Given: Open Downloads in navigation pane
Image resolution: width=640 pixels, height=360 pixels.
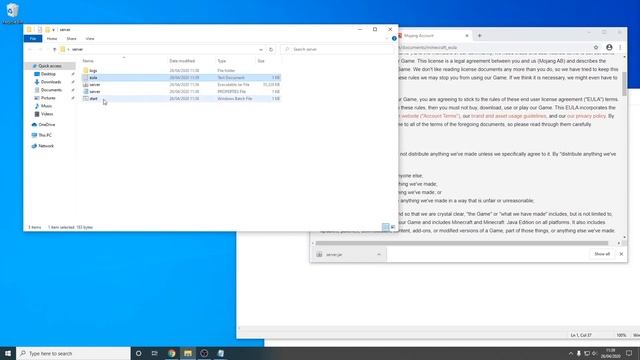Looking at the screenshot, I should click(51, 82).
